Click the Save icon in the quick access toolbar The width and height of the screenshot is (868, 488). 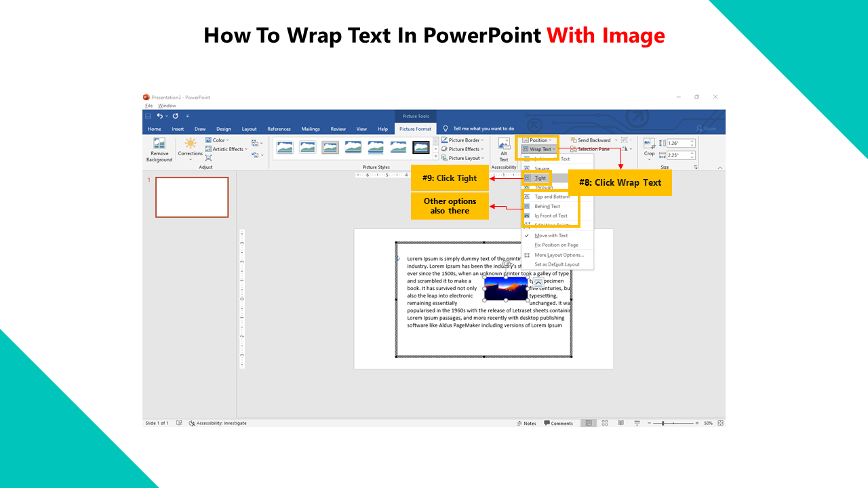tap(148, 116)
